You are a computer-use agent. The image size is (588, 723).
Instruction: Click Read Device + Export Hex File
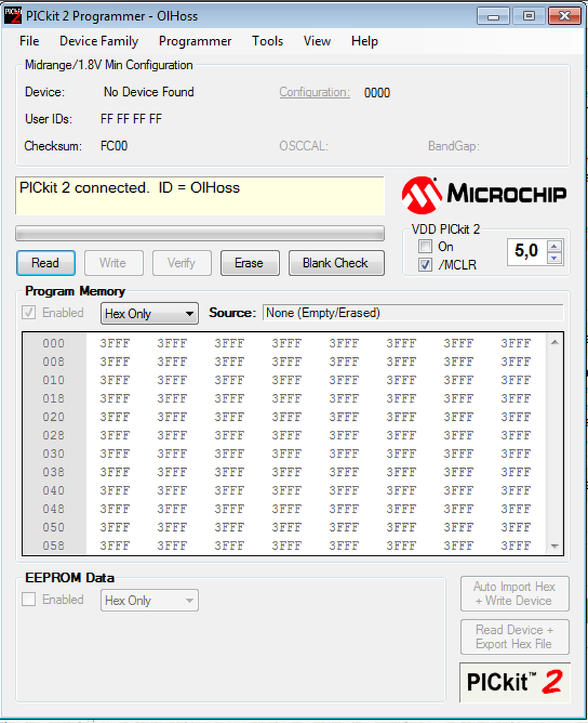(515, 637)
